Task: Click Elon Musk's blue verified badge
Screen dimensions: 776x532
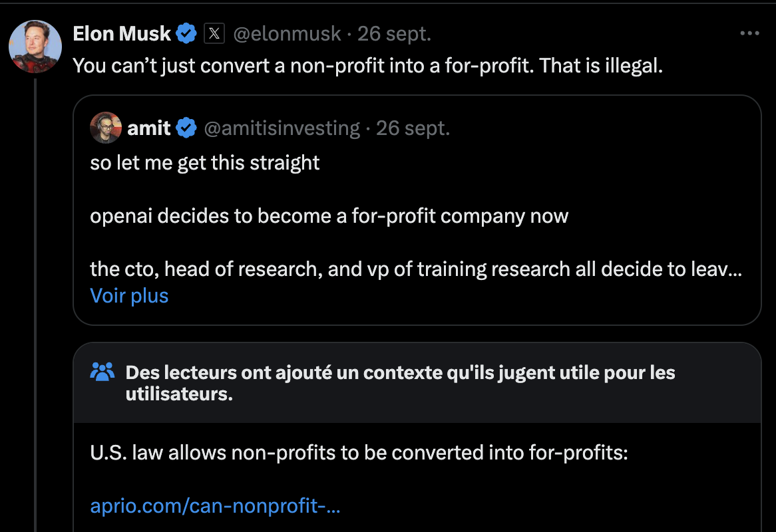Action: click(186, 34)
